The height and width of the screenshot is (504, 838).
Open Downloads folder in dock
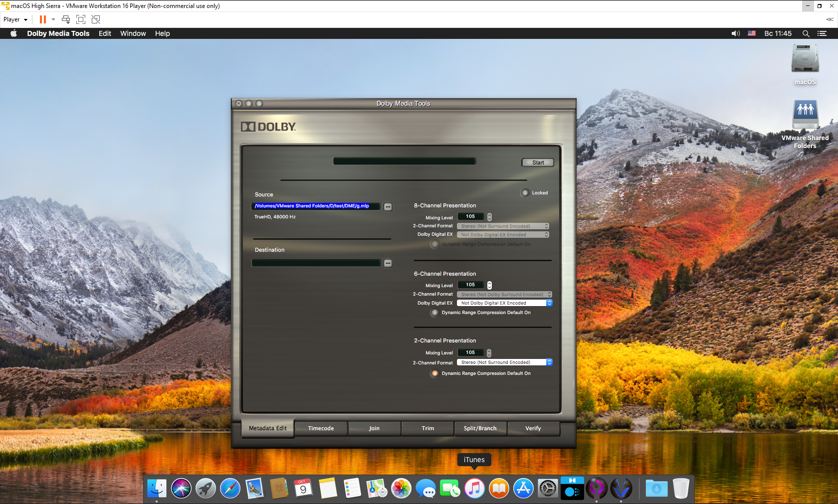tap(656, 489)
